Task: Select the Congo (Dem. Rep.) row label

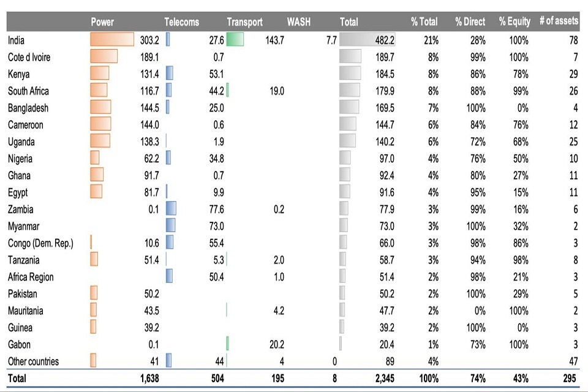Action: pos(40,243)
